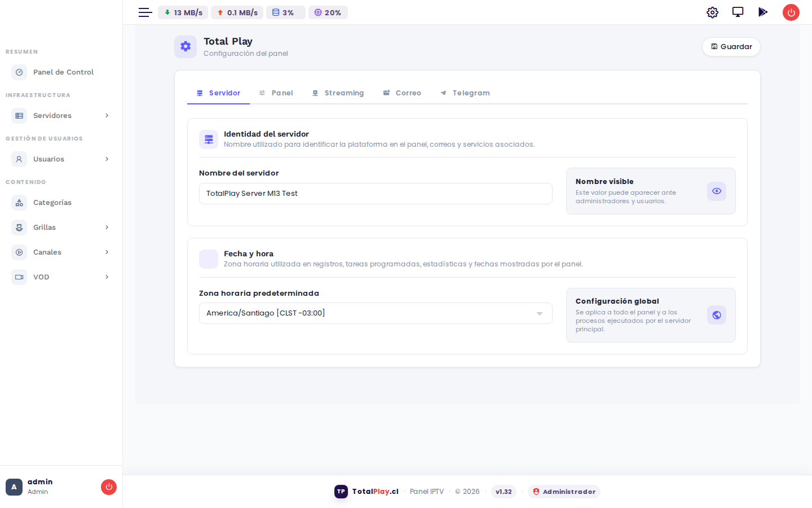Click the upload speed 0.1 MB/s indicator
The height and width of the screenshot is (508, 812).
(237, 12)
